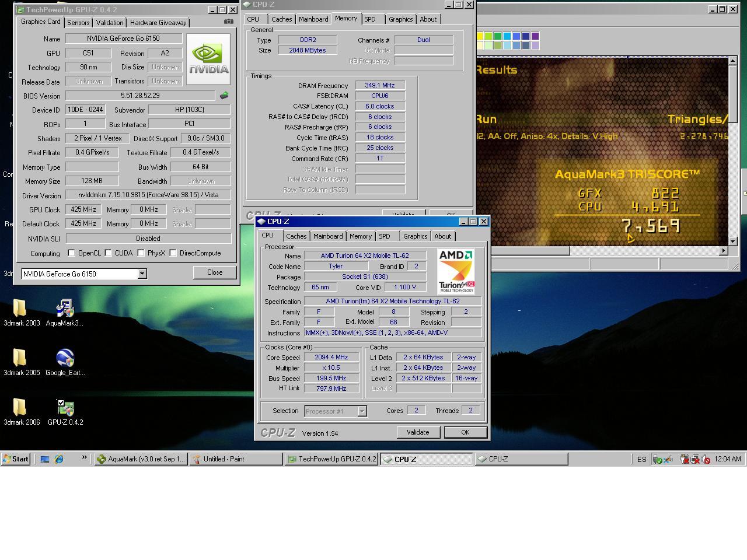
Task: Enable the OpenCL checkbox
Action: point(71,253)
